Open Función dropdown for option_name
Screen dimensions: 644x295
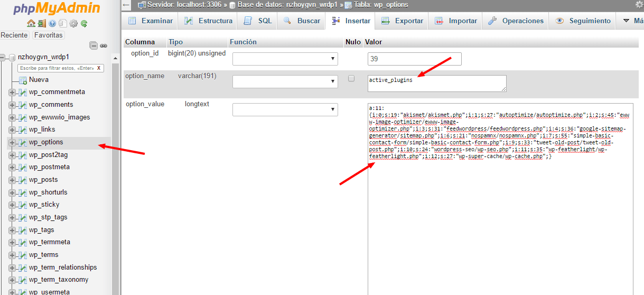(285, 81)
